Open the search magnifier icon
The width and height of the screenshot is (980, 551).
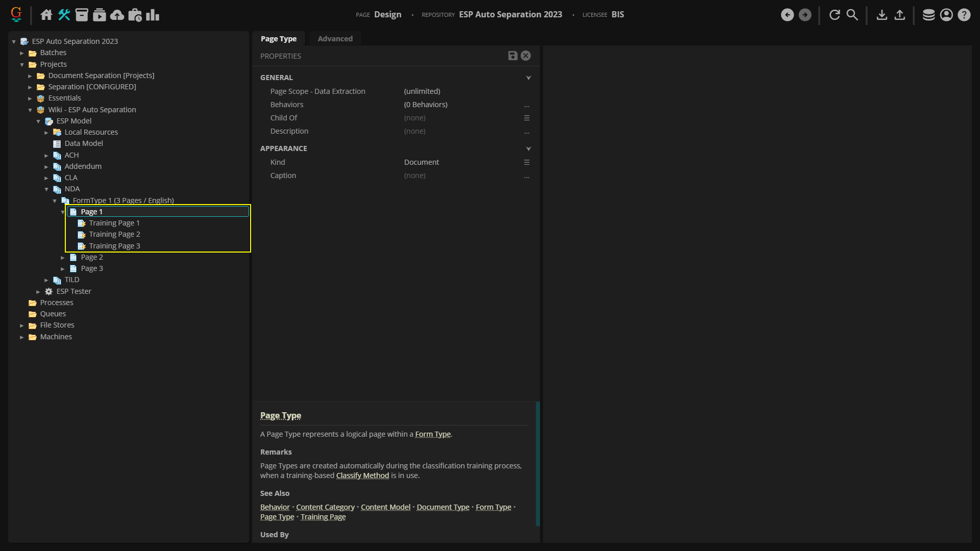tap(852, 15)
